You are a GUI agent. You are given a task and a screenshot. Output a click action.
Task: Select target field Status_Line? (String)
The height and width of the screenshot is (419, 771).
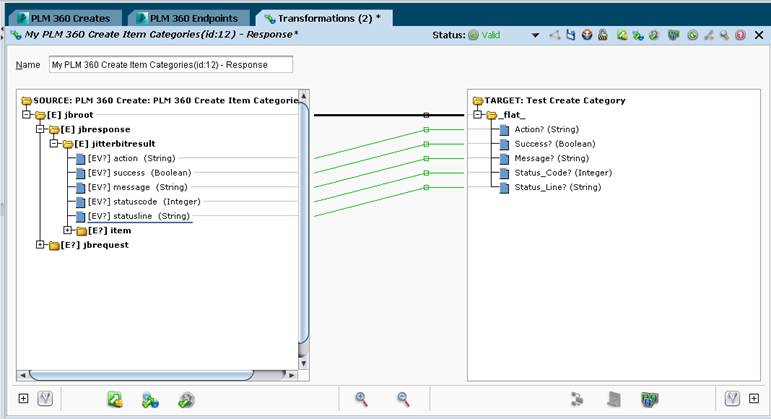point(558,187)
